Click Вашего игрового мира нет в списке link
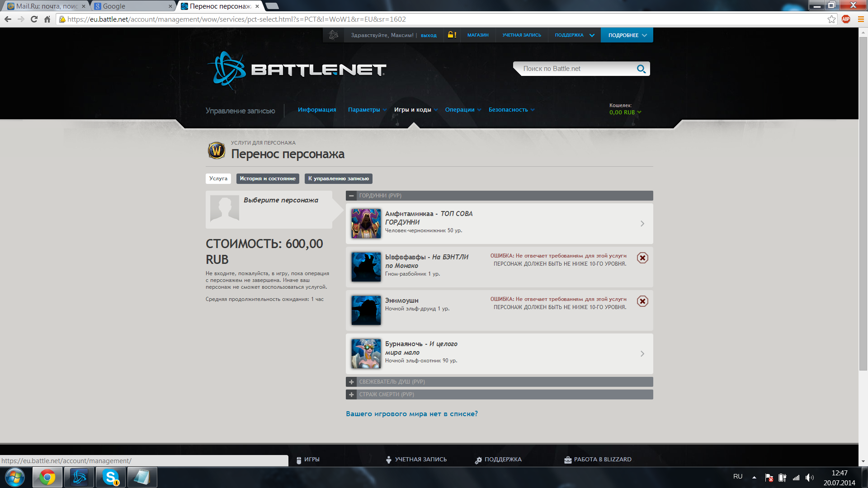This screenshot has width=868, height=488. coord(412,414)
